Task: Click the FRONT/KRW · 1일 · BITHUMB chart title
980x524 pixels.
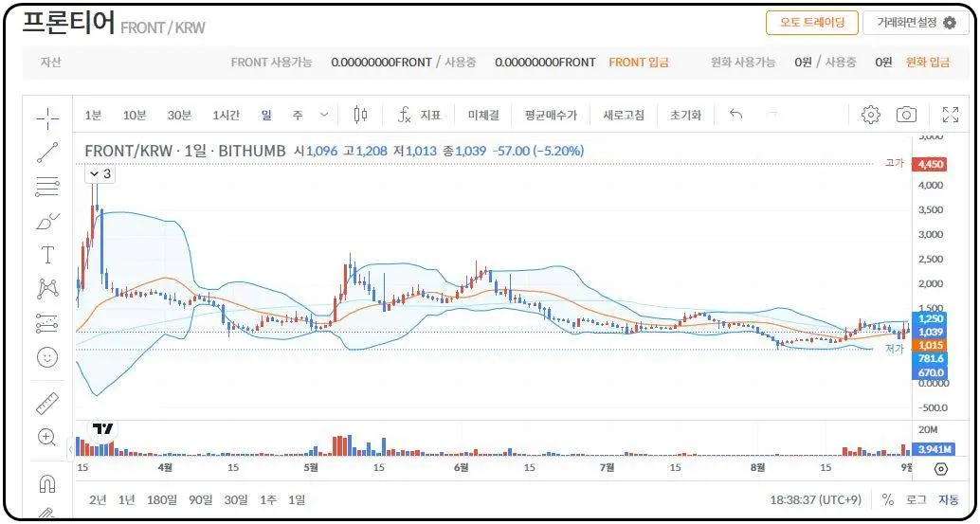Action: click(185, 152)
